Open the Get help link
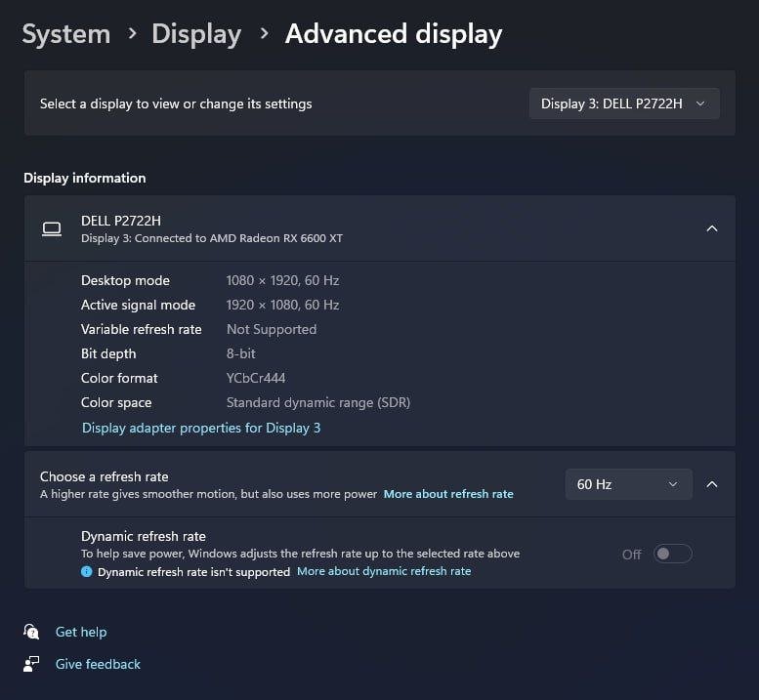This screenshot has width=759, height=700. click(81, 632)
